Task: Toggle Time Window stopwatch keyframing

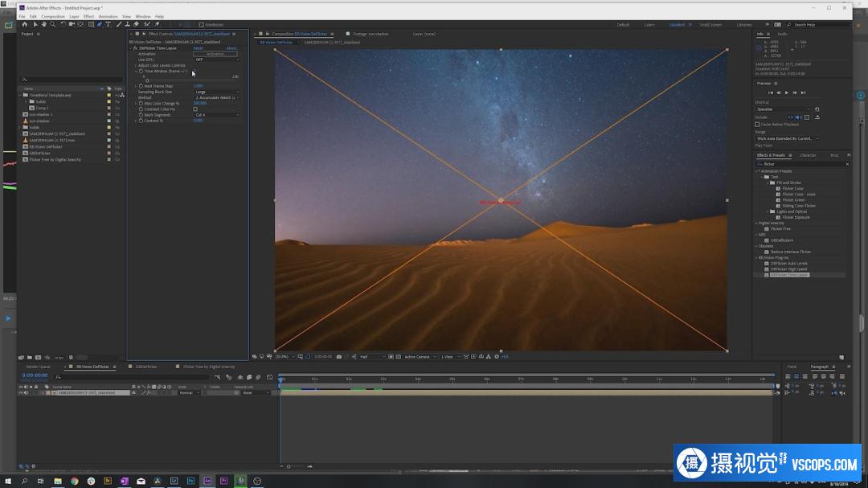Action: (x=141, y=71)
